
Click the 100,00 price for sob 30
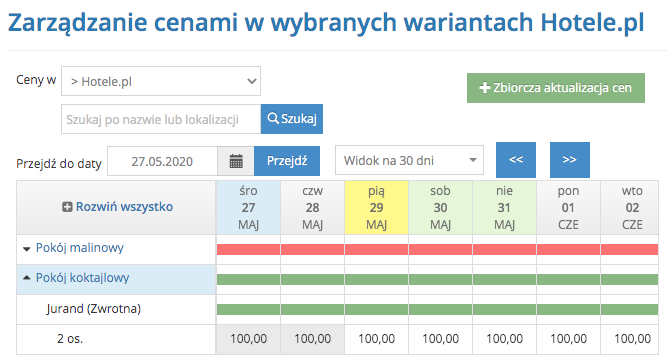coord(441,339)
